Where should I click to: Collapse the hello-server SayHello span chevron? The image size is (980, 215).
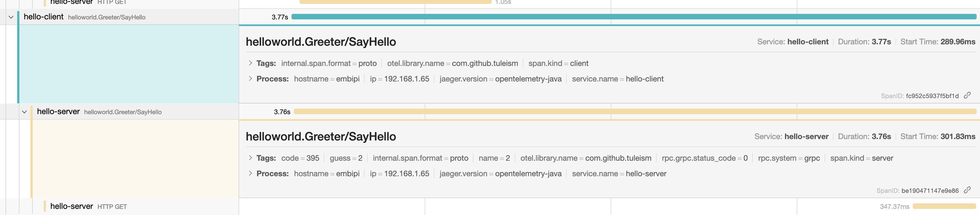click(x=24, y=112)
